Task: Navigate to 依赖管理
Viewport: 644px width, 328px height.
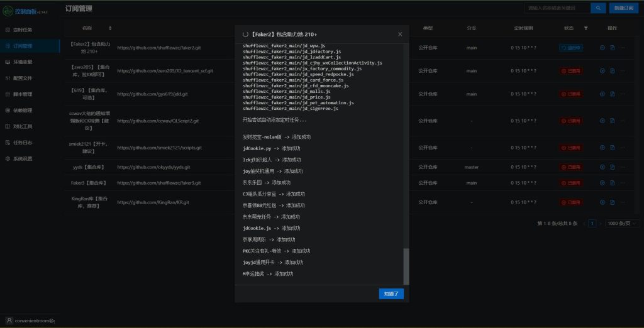Action: coord(30,111)
